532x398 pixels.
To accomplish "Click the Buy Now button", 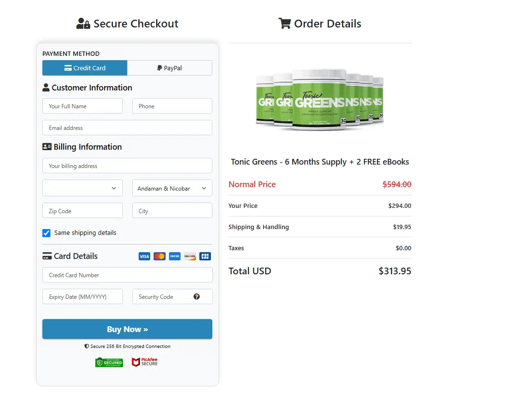I will pyautogui.click(x=127, y=329).
